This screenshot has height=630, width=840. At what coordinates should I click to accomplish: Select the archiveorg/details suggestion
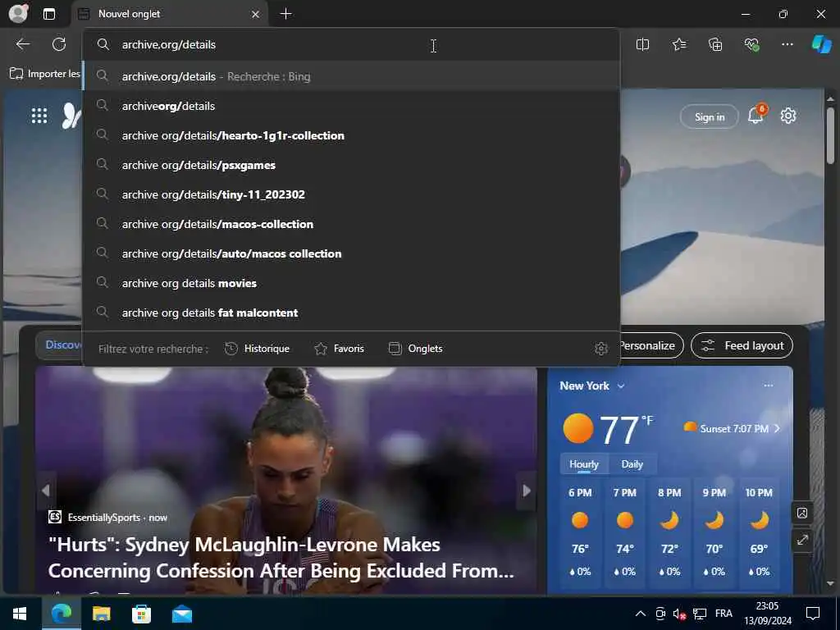coord(351,106)
